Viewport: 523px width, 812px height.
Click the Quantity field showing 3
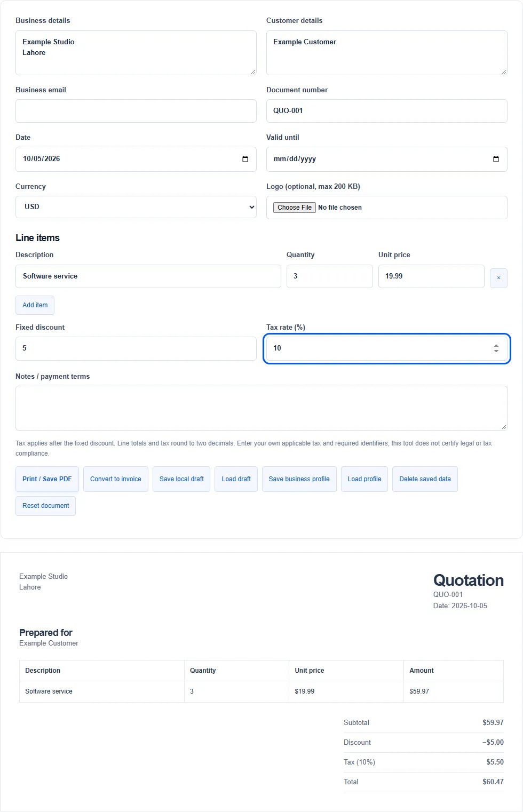330,276
